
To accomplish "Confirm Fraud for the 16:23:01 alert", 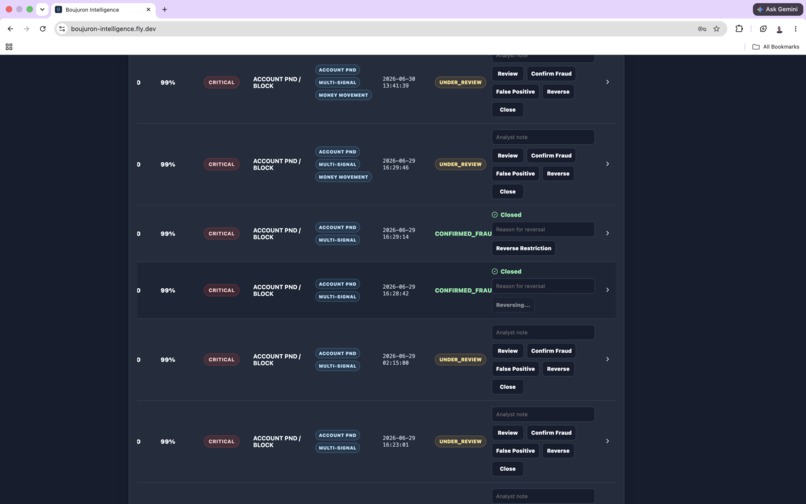I will [551, 433].
